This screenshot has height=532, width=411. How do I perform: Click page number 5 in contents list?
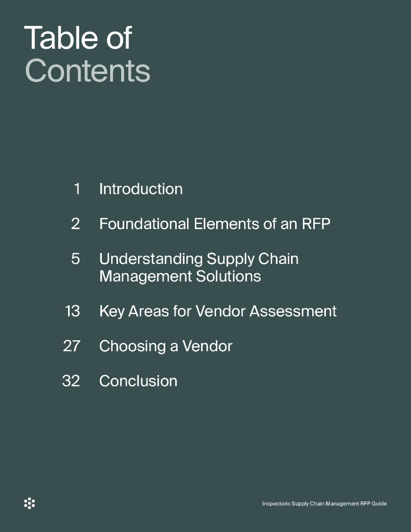pos(75,259)
